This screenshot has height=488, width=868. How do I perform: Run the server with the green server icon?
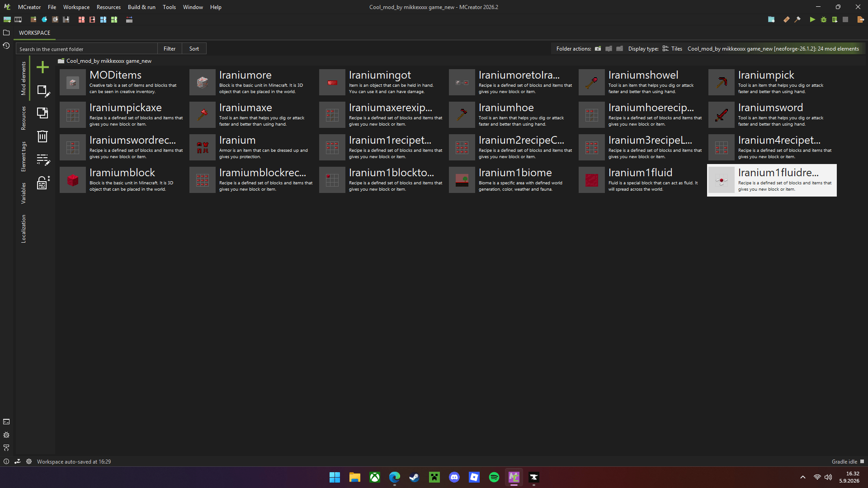pyautogui.click(x=835, y=19)
